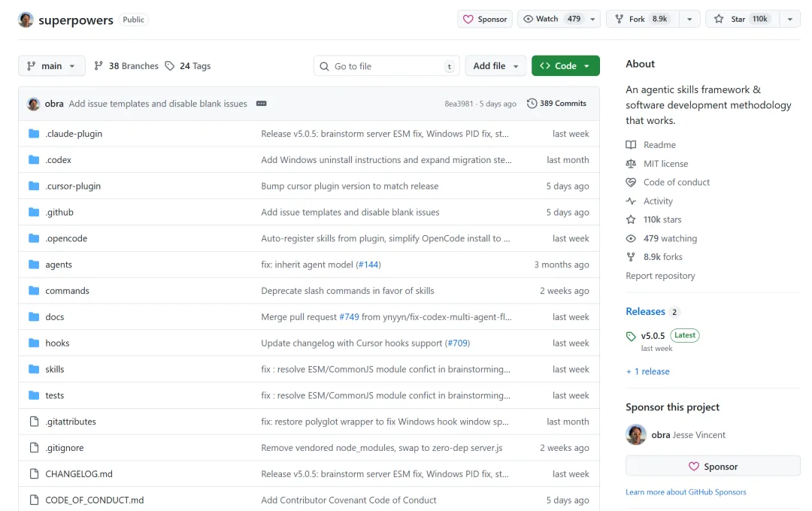Click the tags icon next to 24 Tags
The width and height of the screenshot is (812, 511).
point(170,66)
